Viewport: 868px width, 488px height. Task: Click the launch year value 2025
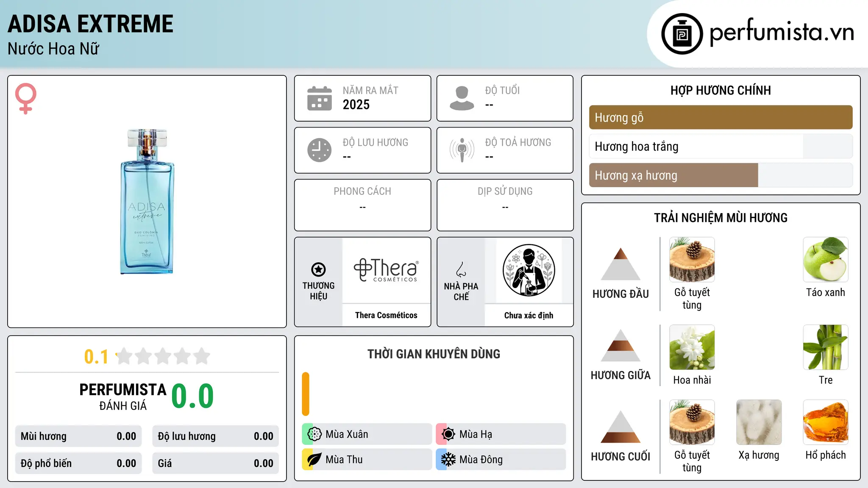[x=356, y=105]
